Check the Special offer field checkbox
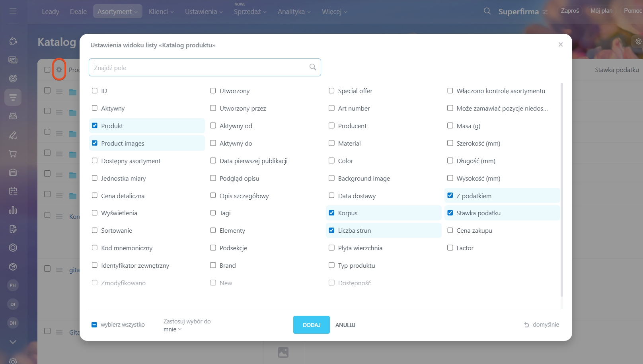Viewport: 643px width, 364px height. click(331, 91)
